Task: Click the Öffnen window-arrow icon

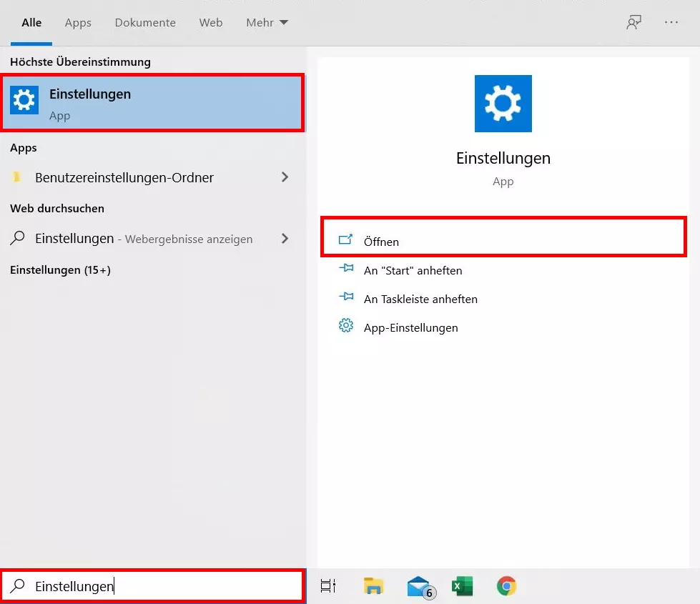Action: [x=345, y=239]
